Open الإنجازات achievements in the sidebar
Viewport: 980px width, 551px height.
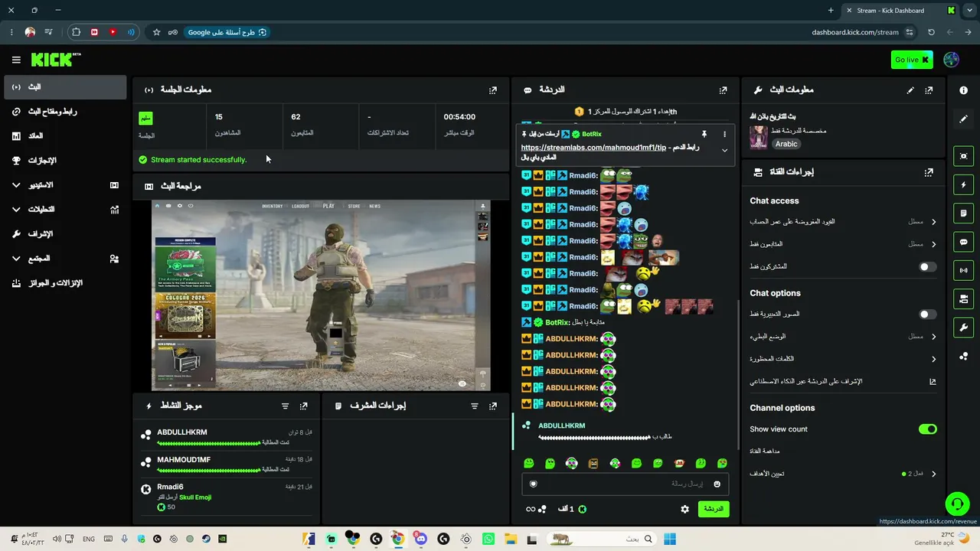65,161
